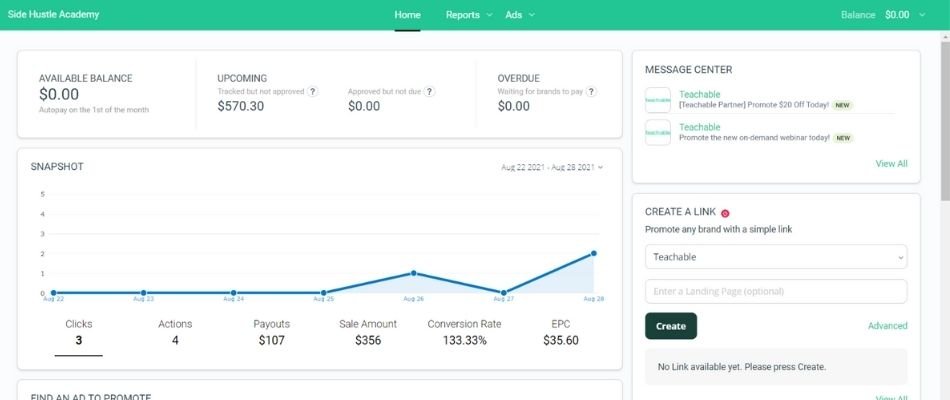The height and width of the screenshot is (400, 950).
Task: Click the red icon next to Create a Link
Action: point(725,213)
